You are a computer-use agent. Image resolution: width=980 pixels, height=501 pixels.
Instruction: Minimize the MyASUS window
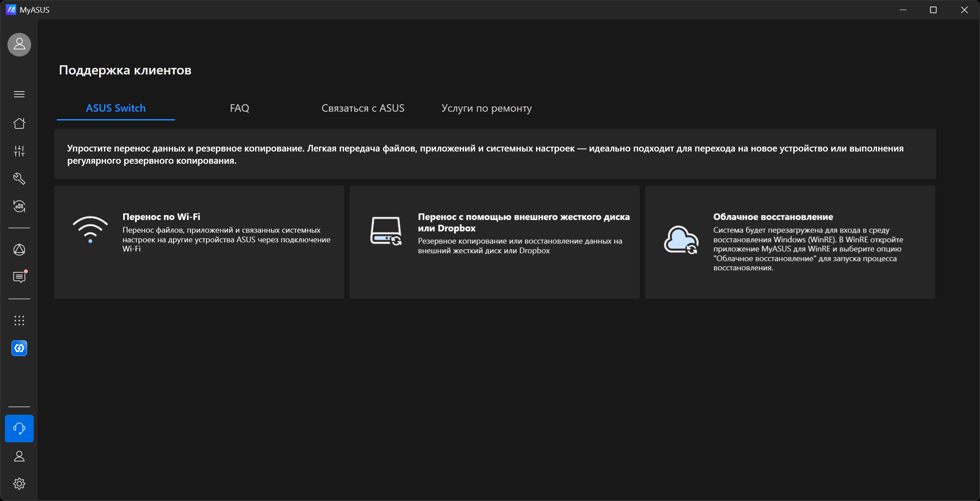pos(903,10)
